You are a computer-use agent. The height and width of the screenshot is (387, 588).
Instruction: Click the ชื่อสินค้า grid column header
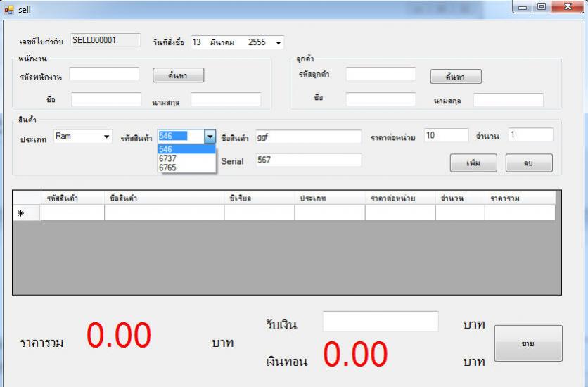coord(165,198)
